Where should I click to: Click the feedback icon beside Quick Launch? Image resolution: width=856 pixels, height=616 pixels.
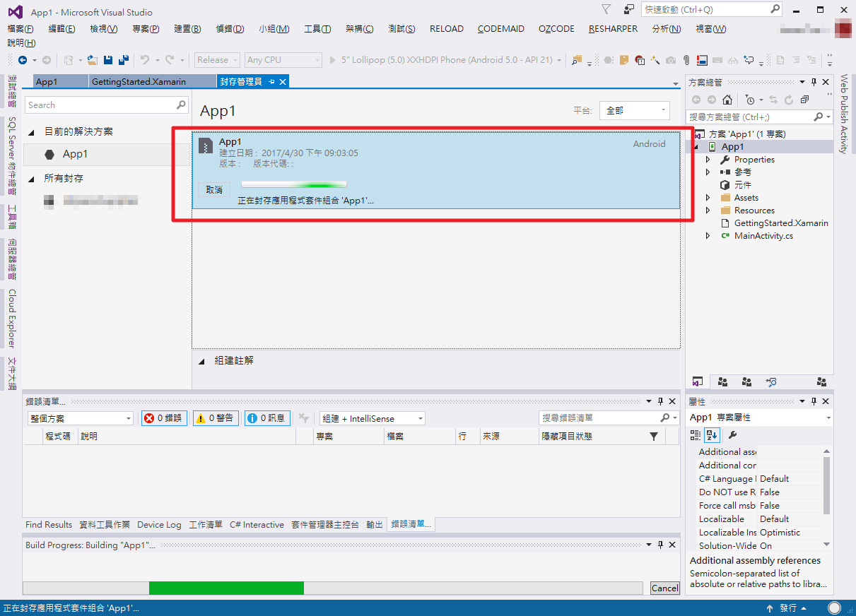click(628, 9)
